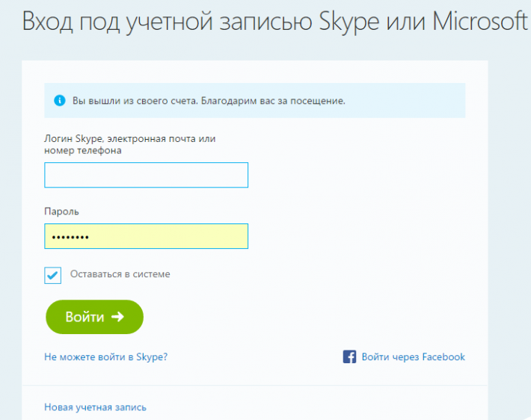
Task: Click the Facebook logo icon
Action: (x=349, y=356)
